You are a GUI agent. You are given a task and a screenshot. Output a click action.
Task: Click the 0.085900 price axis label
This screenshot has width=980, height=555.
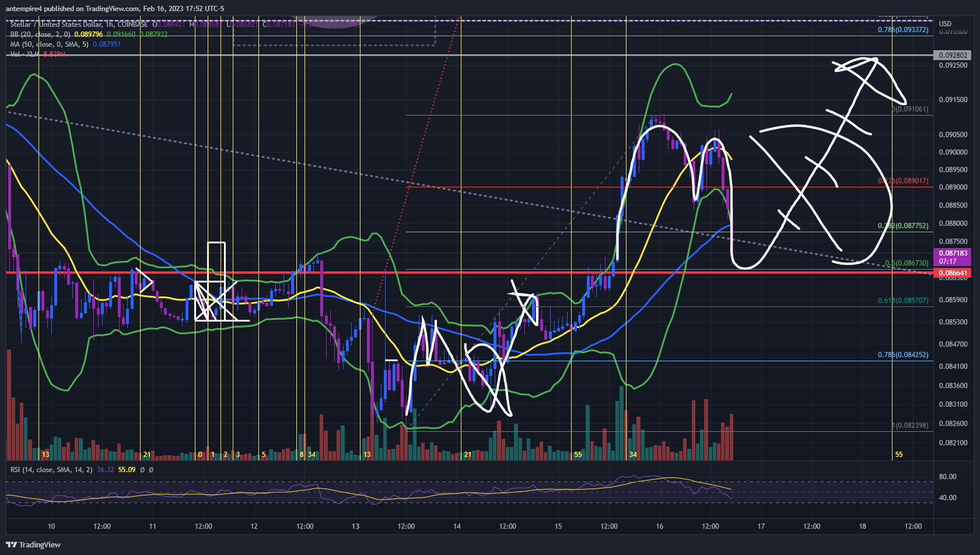click(x=953, y=300)
